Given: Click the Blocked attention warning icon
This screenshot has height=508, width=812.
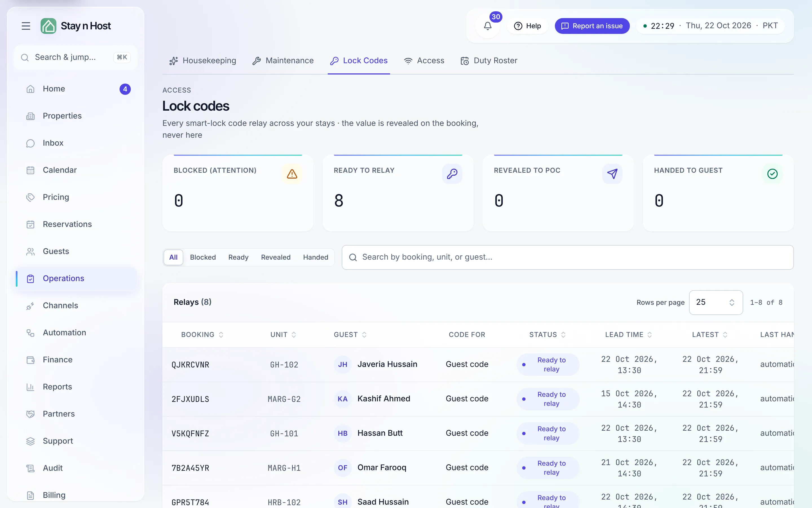Looking at the screenshot, I should click(x=292, y=174).
